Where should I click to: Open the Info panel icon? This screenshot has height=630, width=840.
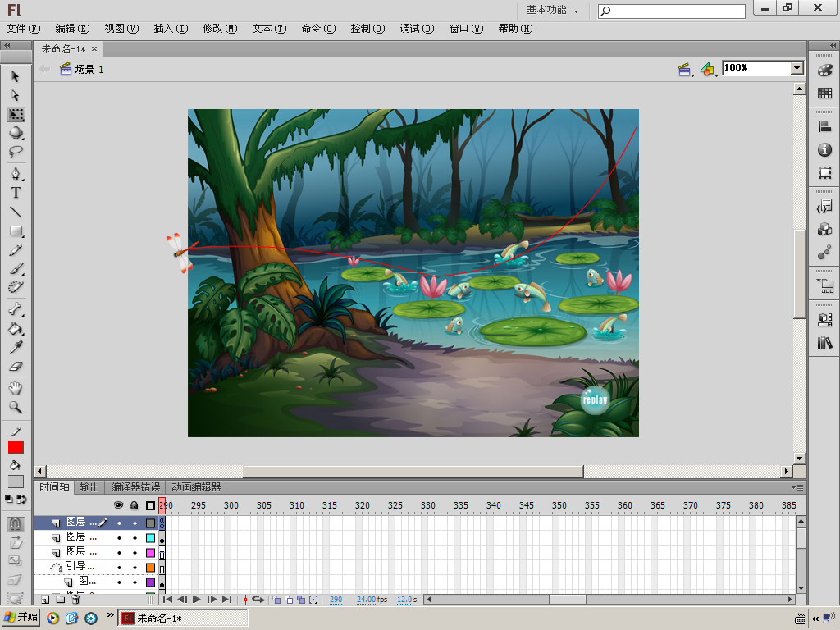(x=824, y=150)
